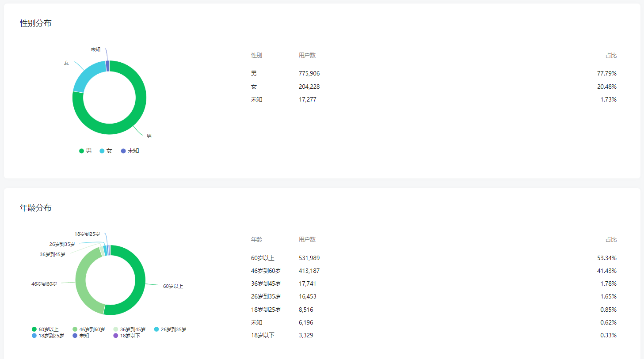Select the 36岁到45岁 row label in age table

coord(266,283)
